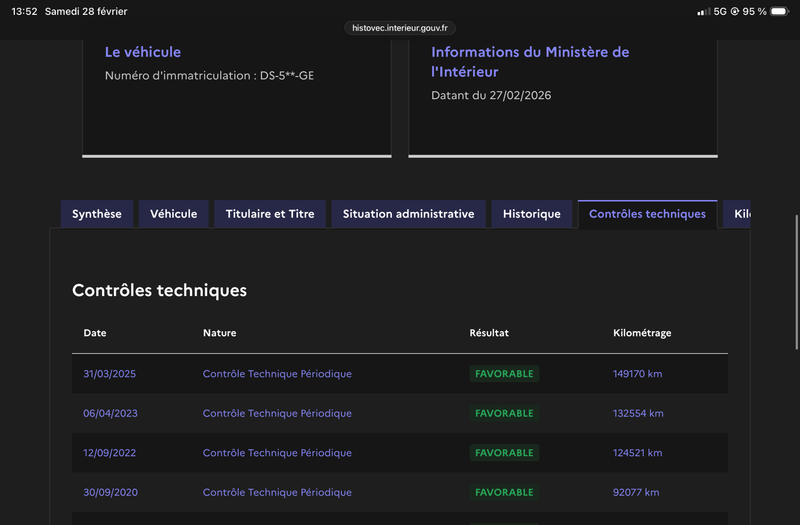Screen dimensions: 800x525
Task: Click the Résultat column header
Action: click(x=489, y=333)
